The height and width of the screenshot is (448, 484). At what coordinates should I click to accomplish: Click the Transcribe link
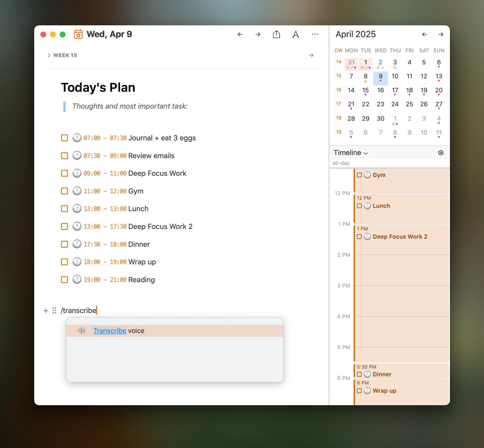point(110,330)
